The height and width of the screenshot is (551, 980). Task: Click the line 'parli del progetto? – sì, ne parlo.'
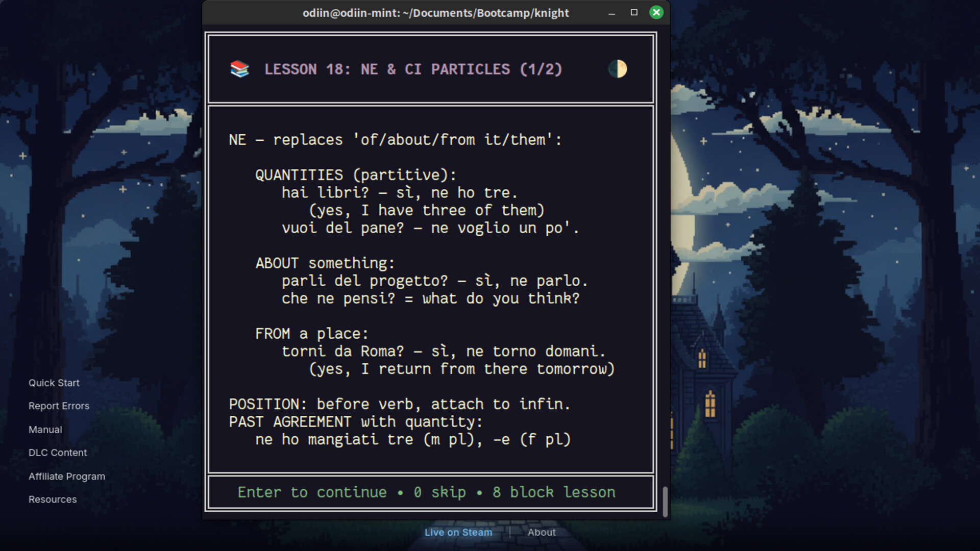click(435, 281)
